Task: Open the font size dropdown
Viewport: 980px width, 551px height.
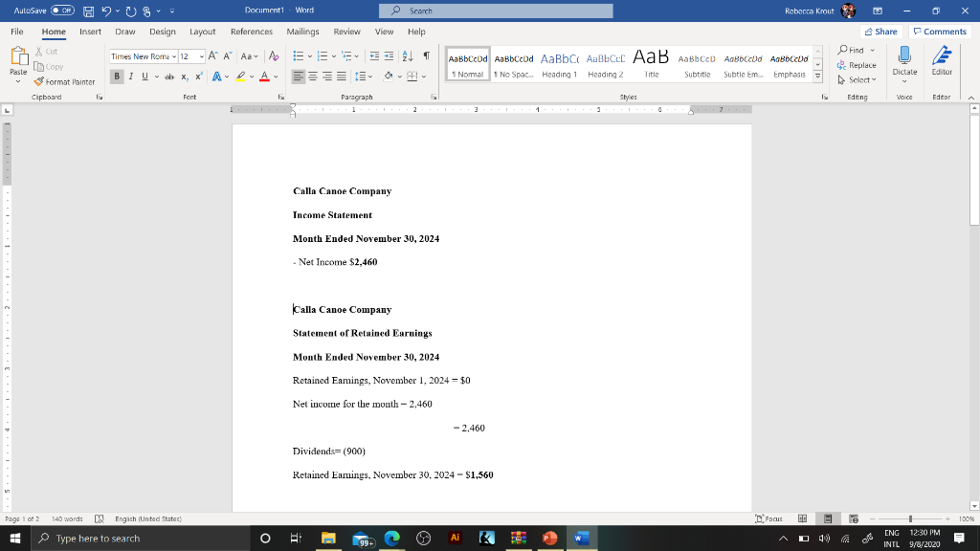Action: (x=201, y=56)
